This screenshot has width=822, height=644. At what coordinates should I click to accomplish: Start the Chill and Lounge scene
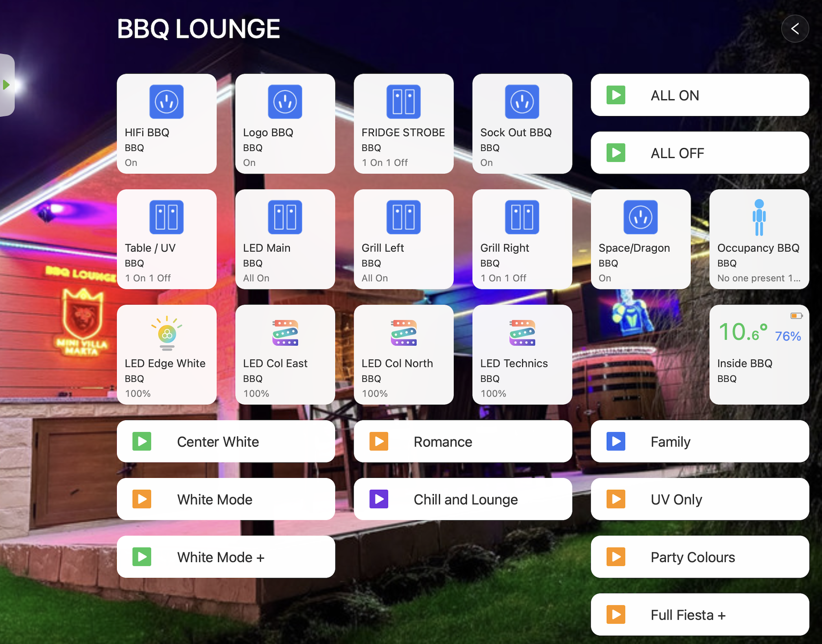click(462, 499)
